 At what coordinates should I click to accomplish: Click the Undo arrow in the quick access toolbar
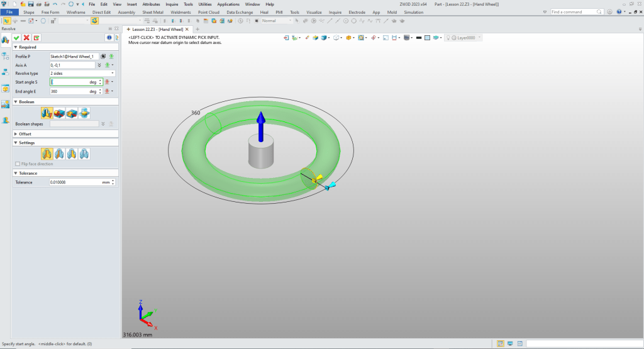click(x=55, y=4)
